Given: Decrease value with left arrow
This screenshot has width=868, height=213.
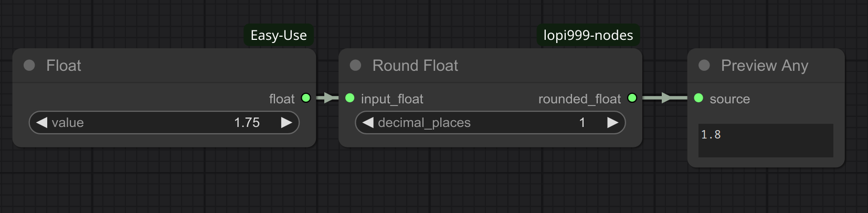Looking at the screenshot, I should [x=41, y=122].
